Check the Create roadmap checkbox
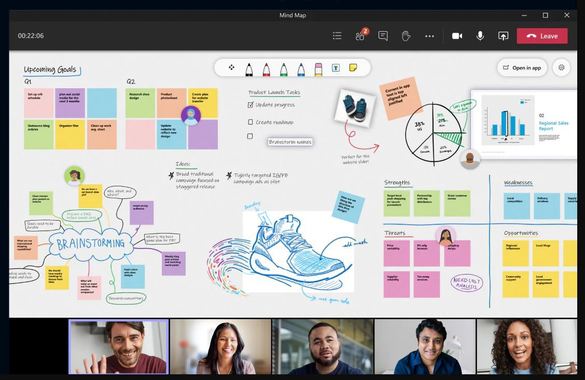Image resolution: width=585 pixels, height=380 pixels. pos(250,122)
